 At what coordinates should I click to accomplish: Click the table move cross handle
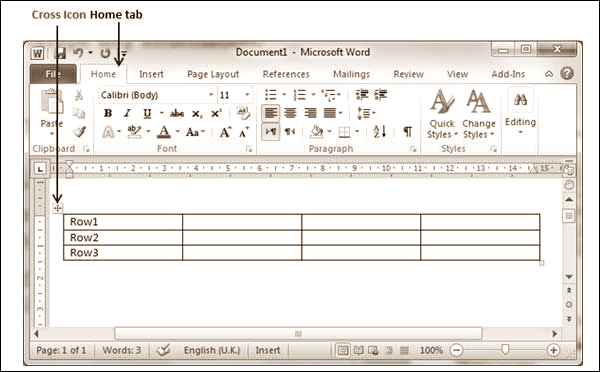(57, 209)
